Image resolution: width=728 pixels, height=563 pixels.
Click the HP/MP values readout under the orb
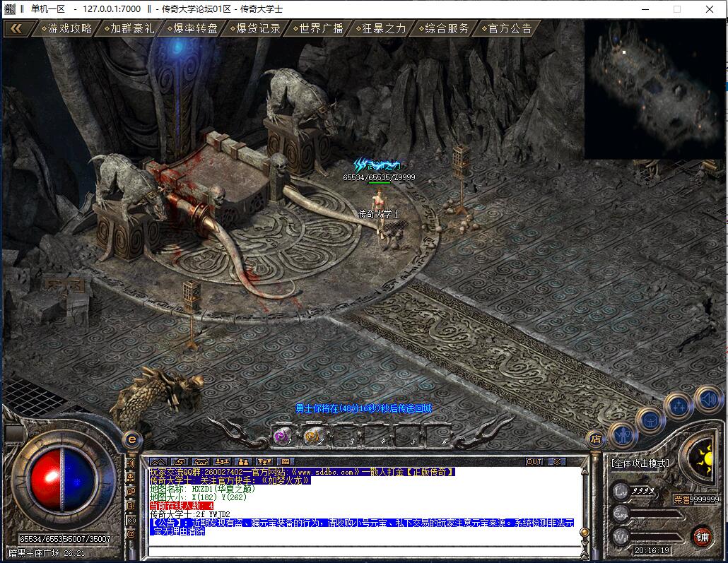click(64, 539)
